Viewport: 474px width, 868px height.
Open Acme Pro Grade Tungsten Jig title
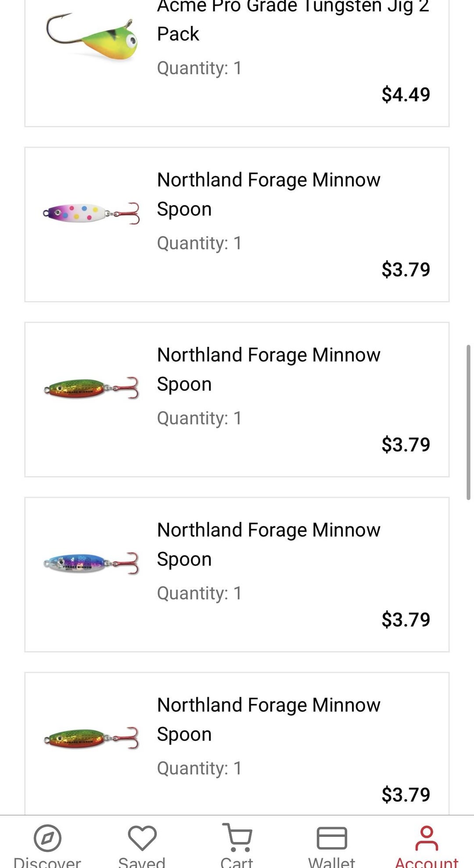coord(293,20)
